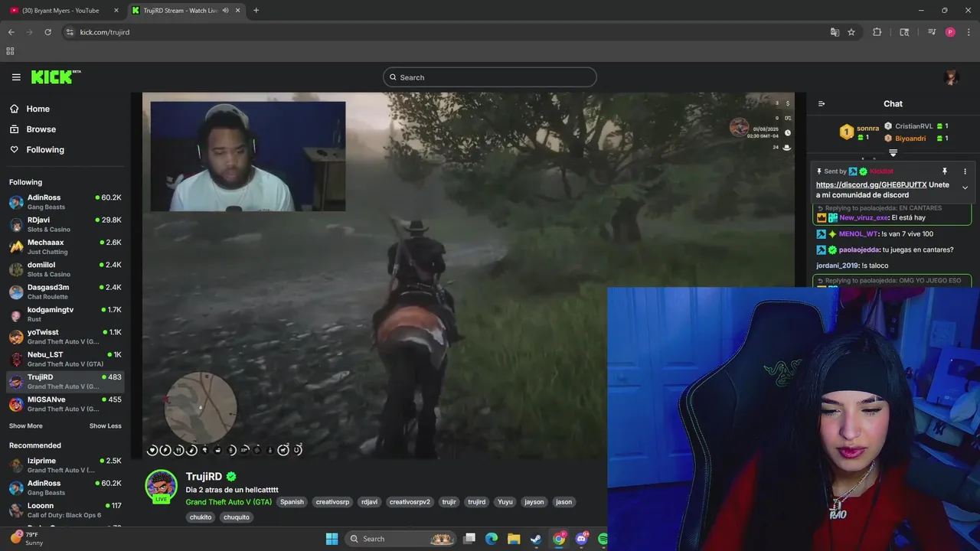Click sonnra top gifter name
This screenshot has height=551, width=980.
tap(867, 129)
